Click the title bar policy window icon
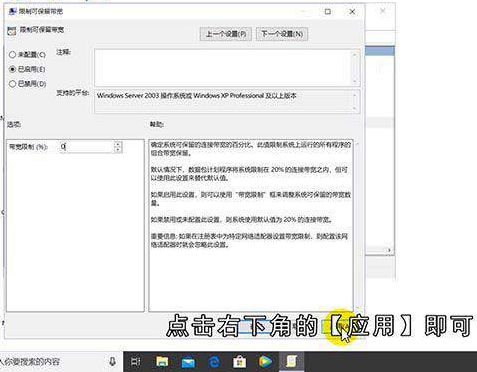The width and height of the screenshot is (477, 372). (x=12, y=11)
